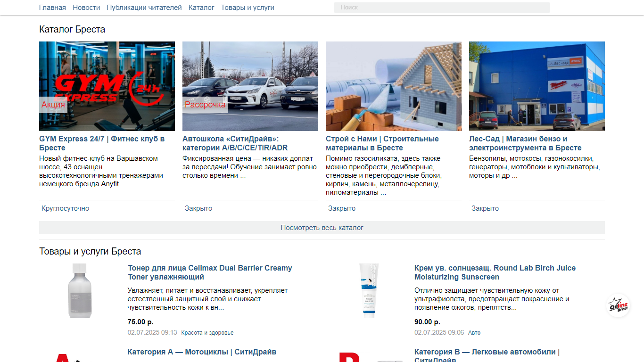Open the blue Лес-Сад store photo
The image size is (644, 362).
point(537,86)
